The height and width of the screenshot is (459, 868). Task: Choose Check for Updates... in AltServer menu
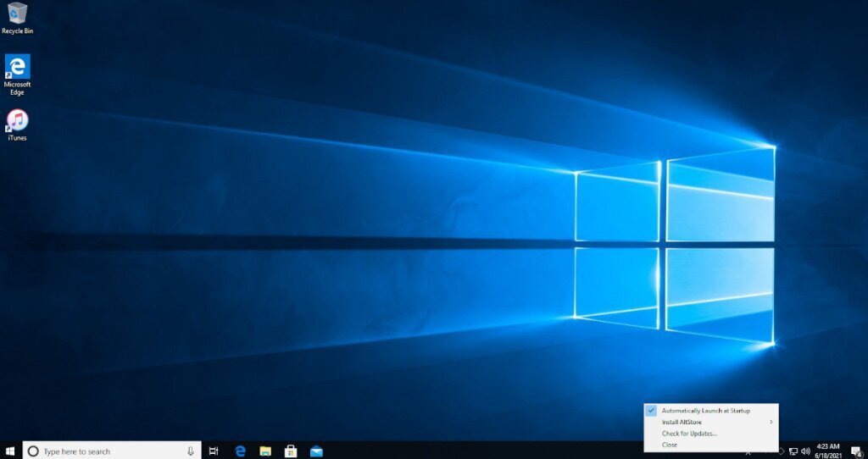coord(689,434)
